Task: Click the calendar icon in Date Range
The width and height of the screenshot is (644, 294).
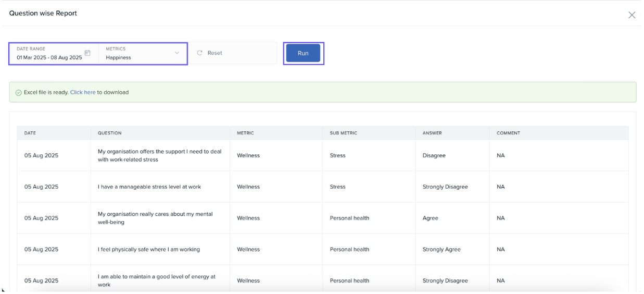Action: [x=87, y=53]
